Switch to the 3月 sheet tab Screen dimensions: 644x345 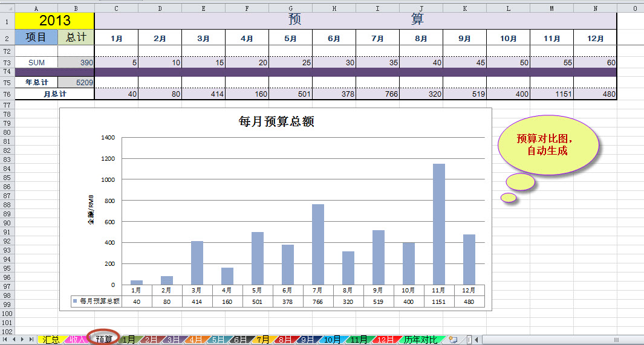click(x=173, y=340)
